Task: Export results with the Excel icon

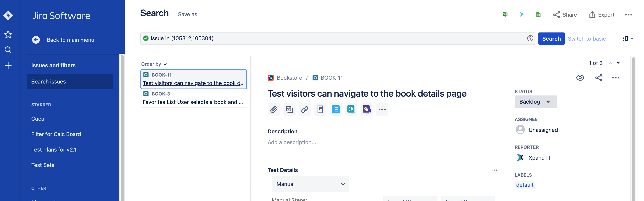Action: [505, 14]
